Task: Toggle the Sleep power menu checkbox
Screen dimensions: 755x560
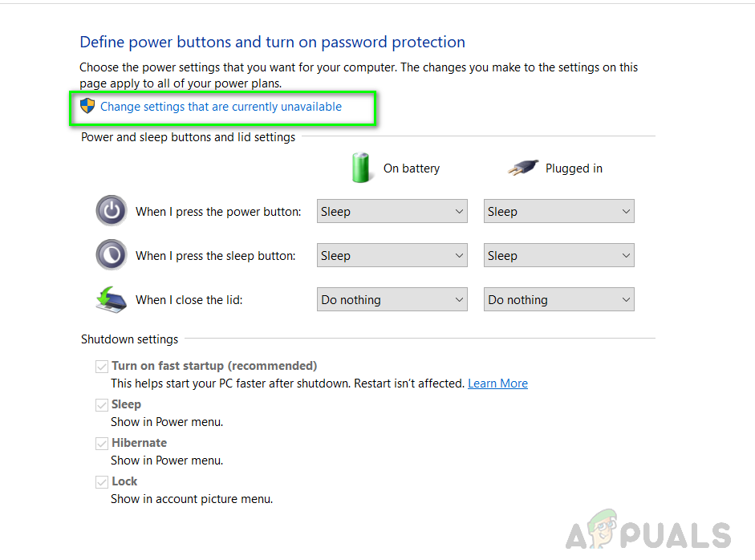Action: pos(102,404)
